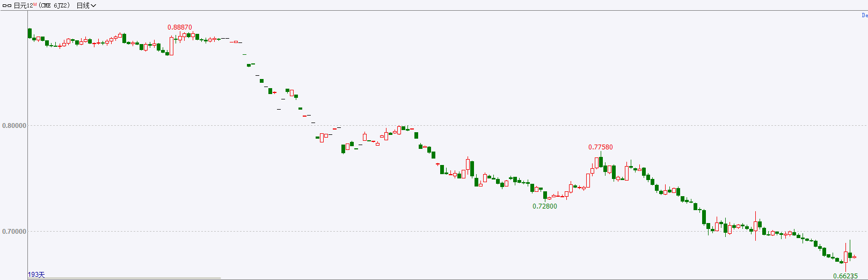
Task: Select the candle above the 0.72800 label
Action: 545,195
